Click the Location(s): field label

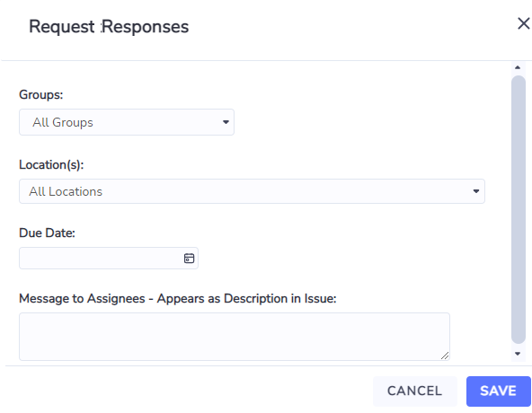point(51,165)
